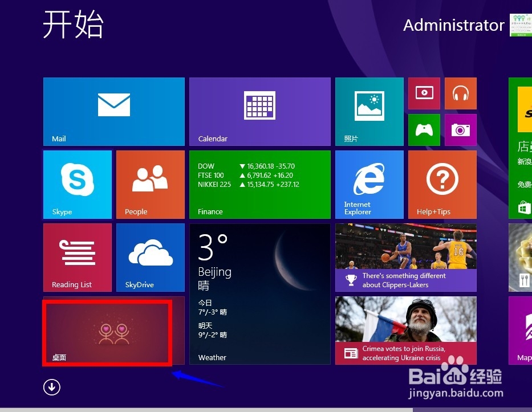Show all apps with down arrow button
Screen dimensions: 532x412
tap(52, 387)
